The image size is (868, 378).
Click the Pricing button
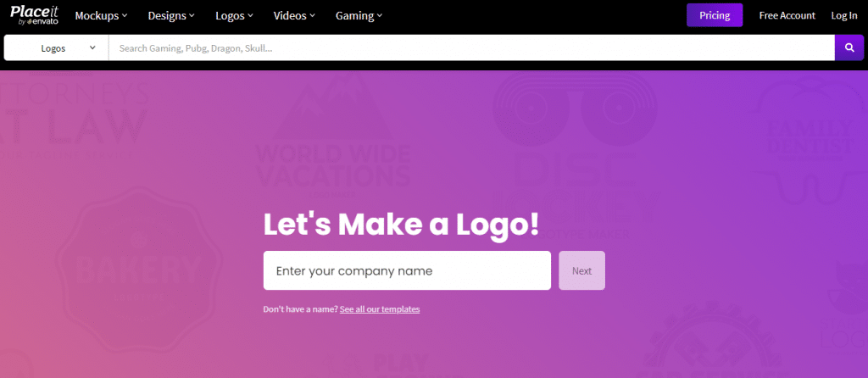[x=715, y=15]
